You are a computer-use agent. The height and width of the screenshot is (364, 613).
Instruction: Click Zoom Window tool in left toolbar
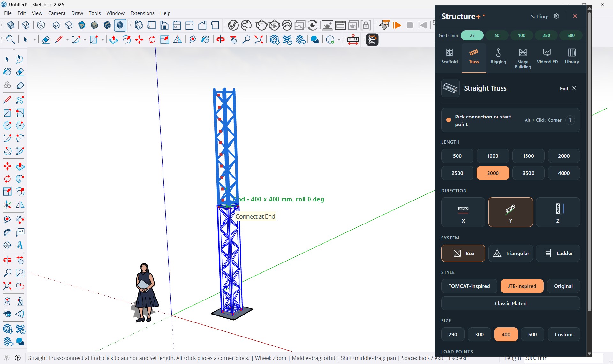[x=20, y=273]
